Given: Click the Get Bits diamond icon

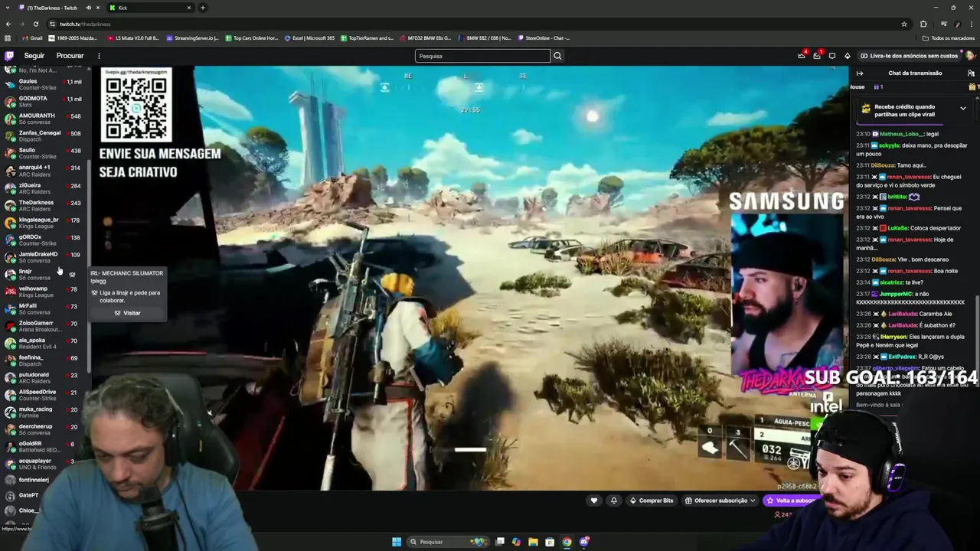Looking at the screenshot, I should click(x=847, y=56).
